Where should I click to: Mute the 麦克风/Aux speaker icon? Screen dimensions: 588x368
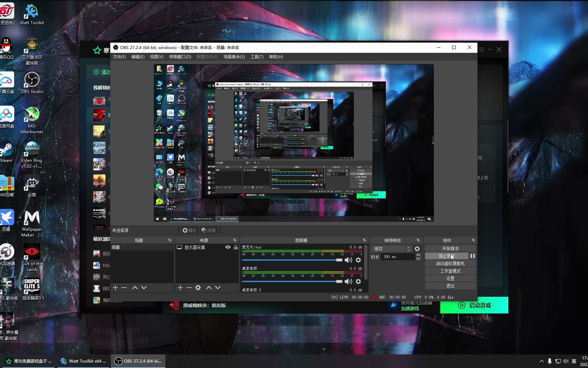tap(348, 260)
